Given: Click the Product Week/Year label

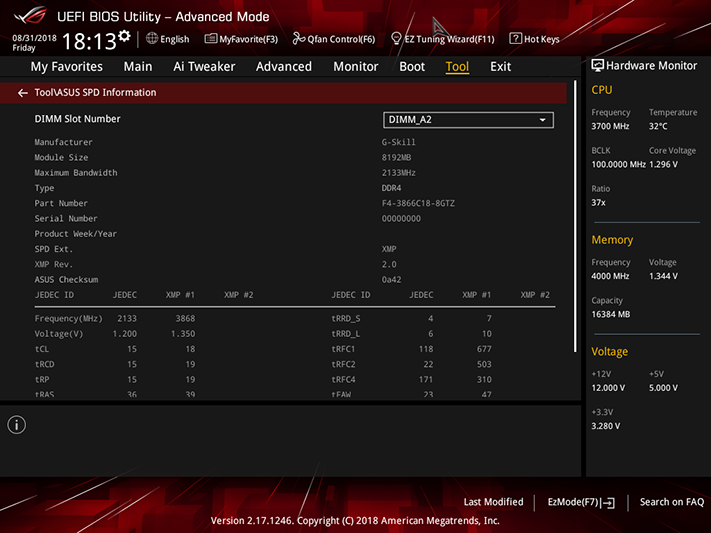Looking at the screenshot, I should click(76, 234).
